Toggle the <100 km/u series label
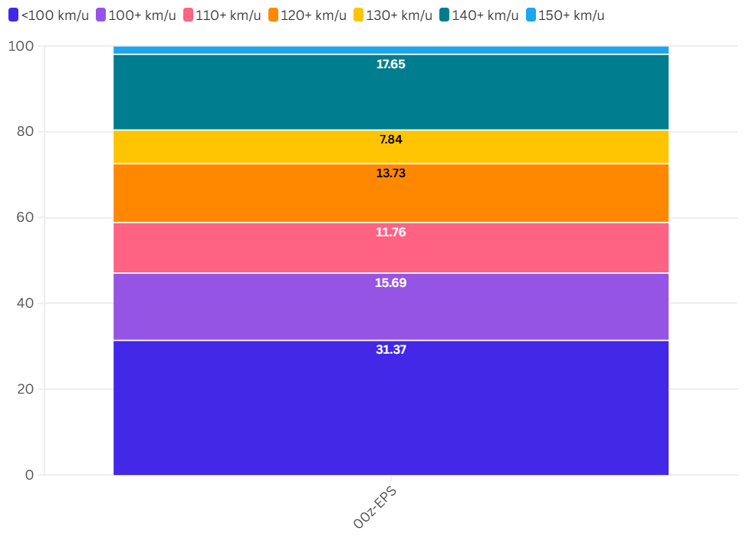Image resolution: width=756 pixels, height=544 pixels. (54, 15)
